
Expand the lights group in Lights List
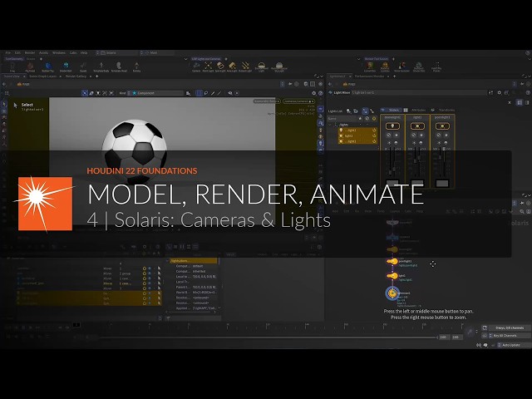(x=330, y=125)
